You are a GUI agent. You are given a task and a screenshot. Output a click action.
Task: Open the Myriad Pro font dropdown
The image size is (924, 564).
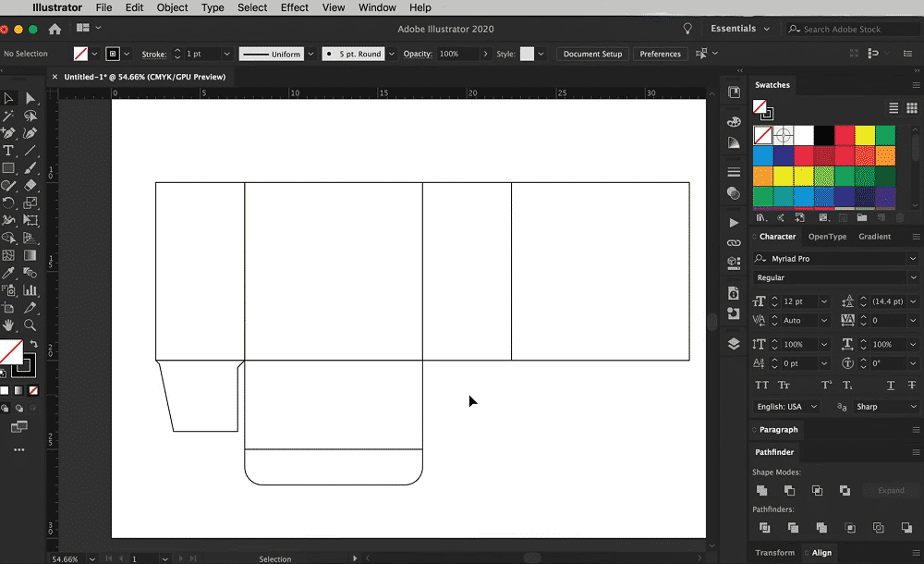coord(912,259)
